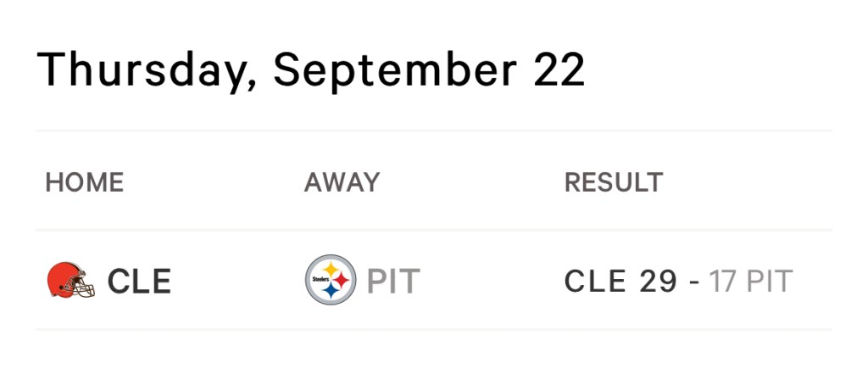The width and height of the screenshot is (868, 380).
Task: Click the winning score 29
Action: [659, 282]
